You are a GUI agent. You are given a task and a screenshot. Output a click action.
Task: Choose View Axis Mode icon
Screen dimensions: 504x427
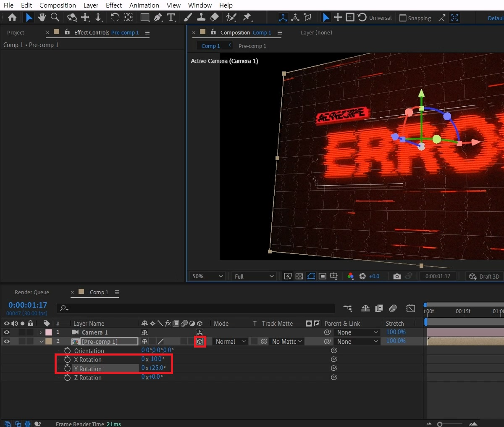click(308, 18)
